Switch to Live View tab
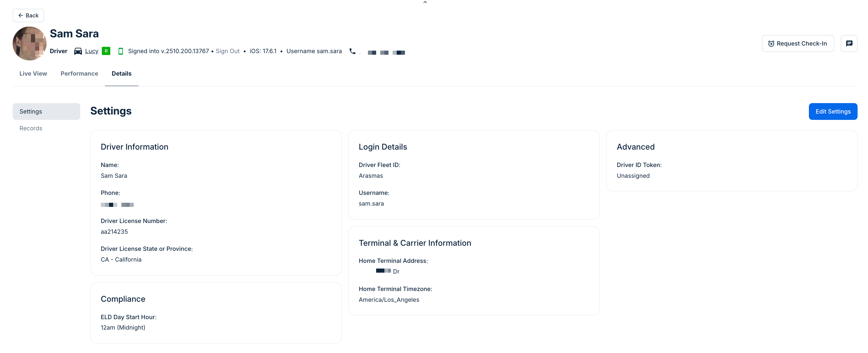This screenshot has width=868, height=353. pos(33,73)
